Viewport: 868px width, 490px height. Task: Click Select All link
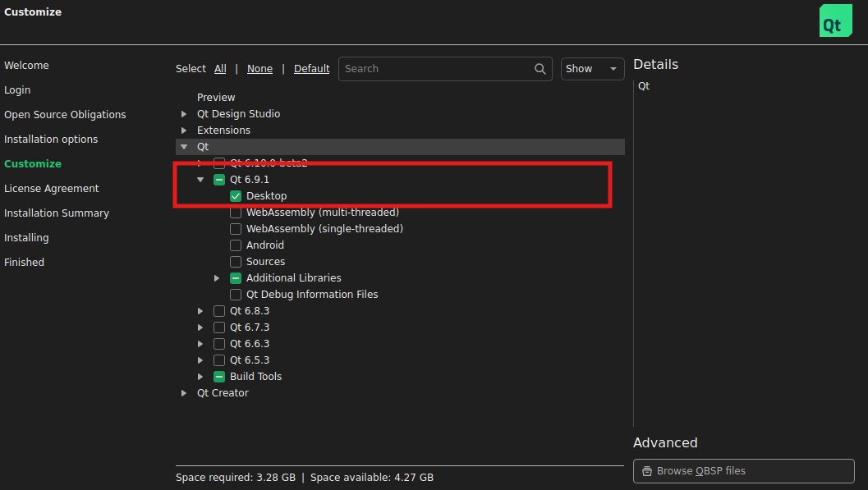coord(220,69)
